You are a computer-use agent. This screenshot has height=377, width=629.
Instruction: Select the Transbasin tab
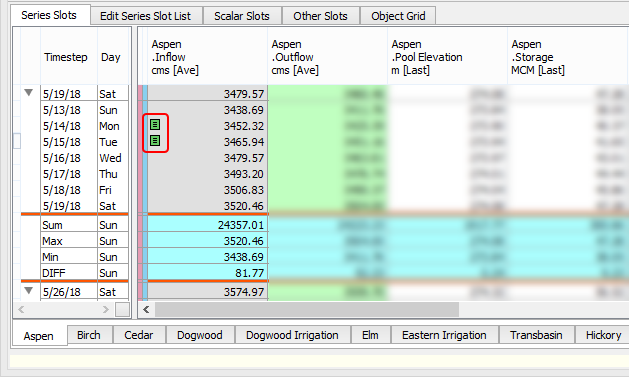tap(536, 335)
